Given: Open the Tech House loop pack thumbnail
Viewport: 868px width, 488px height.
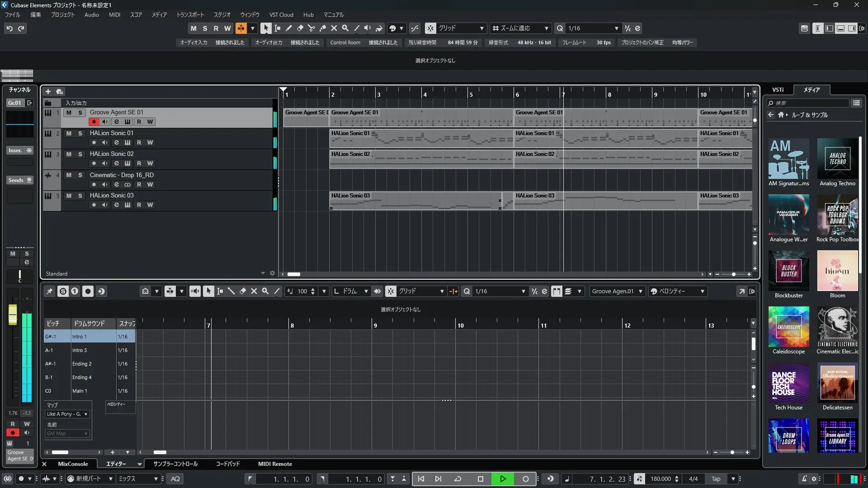Looking at the screenshot, I should point(788,383).
